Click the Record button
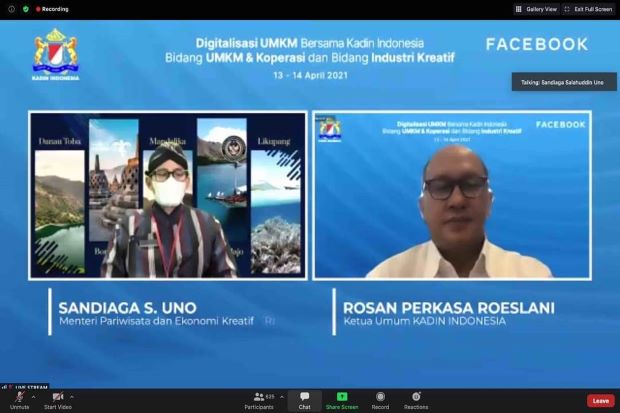This screenshot has width=620, height=413. [x=380, y=401]
